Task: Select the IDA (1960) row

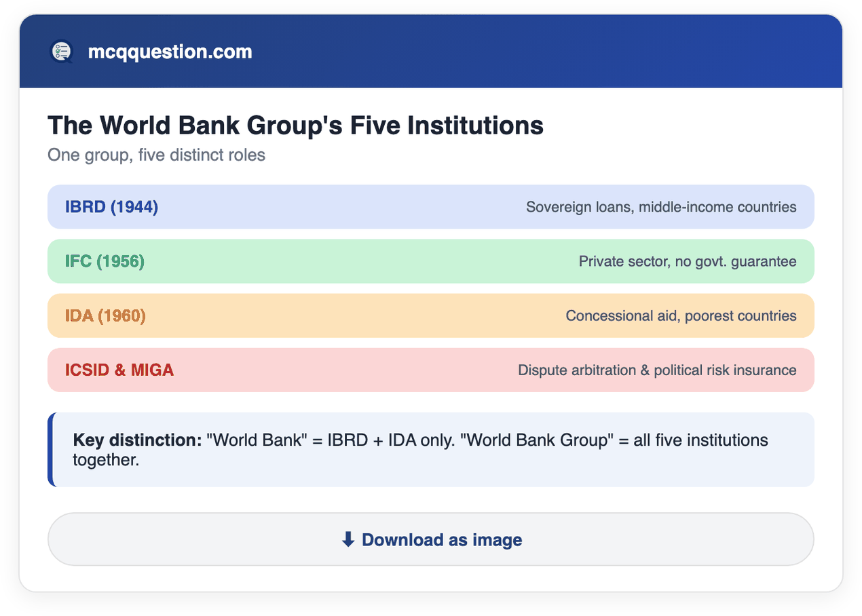Action: click(431, 315)
